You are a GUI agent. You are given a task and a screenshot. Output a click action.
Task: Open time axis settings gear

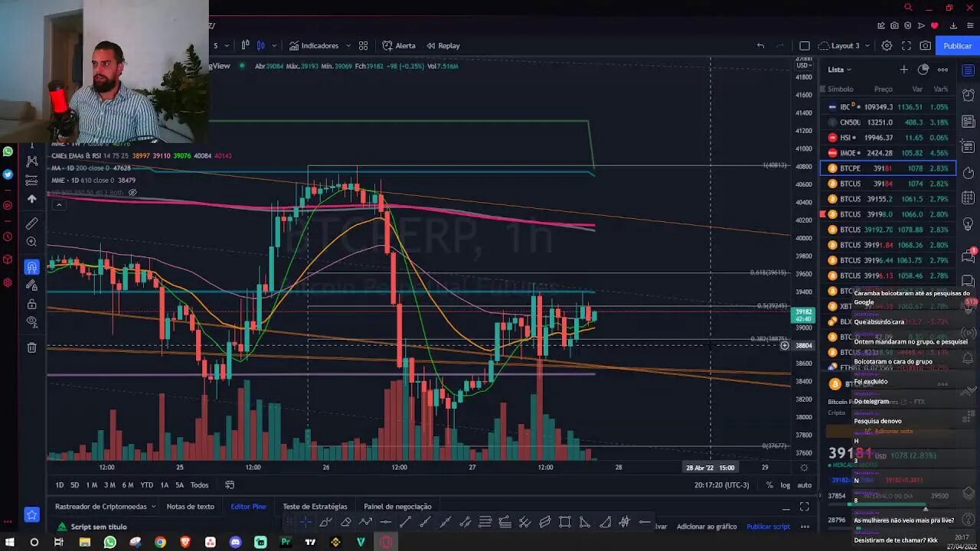804,468
